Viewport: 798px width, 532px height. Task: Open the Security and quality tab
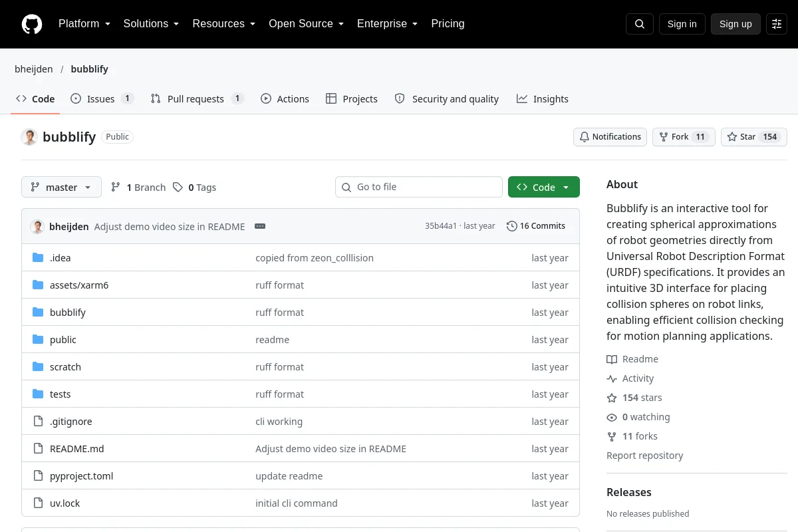point(446,99)
